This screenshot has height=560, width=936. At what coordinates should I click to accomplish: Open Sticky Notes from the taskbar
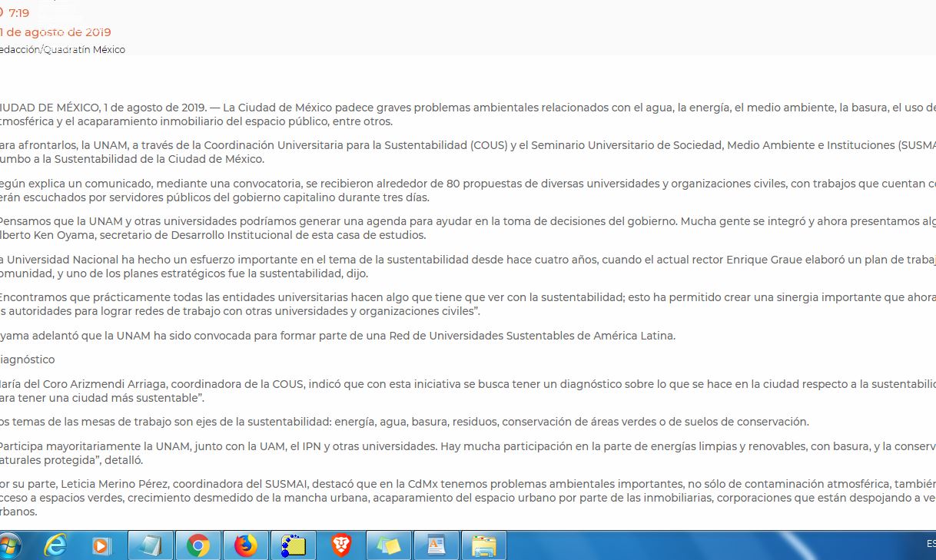coord(389,546)
